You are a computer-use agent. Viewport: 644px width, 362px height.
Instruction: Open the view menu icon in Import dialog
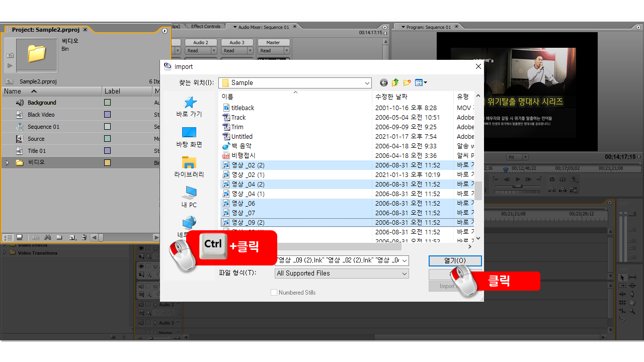pos(421,82)
